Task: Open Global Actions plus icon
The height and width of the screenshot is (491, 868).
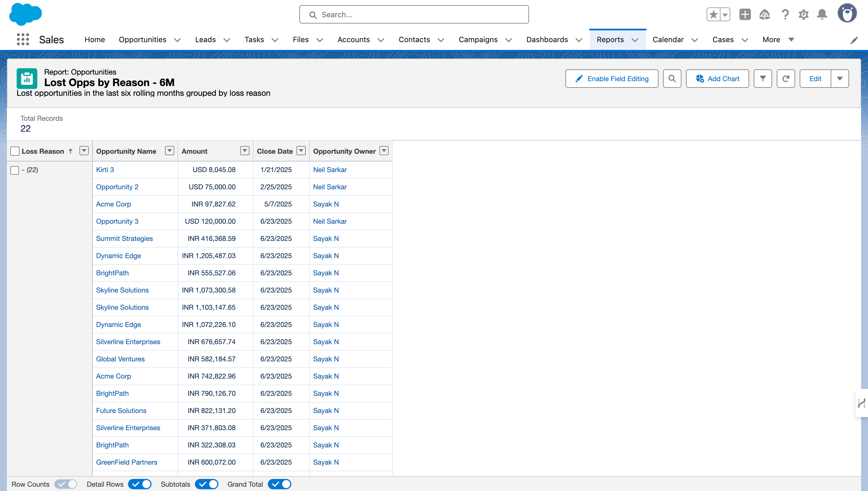Action: (x=745, y=15)
